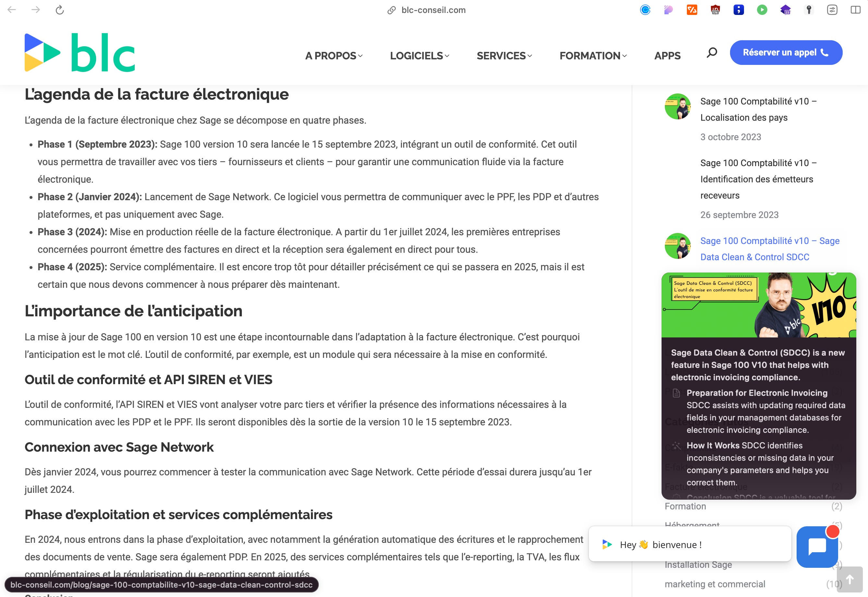
Task: Click the link icon beside blc-conseil.com
Action: (x=391, y=10)
